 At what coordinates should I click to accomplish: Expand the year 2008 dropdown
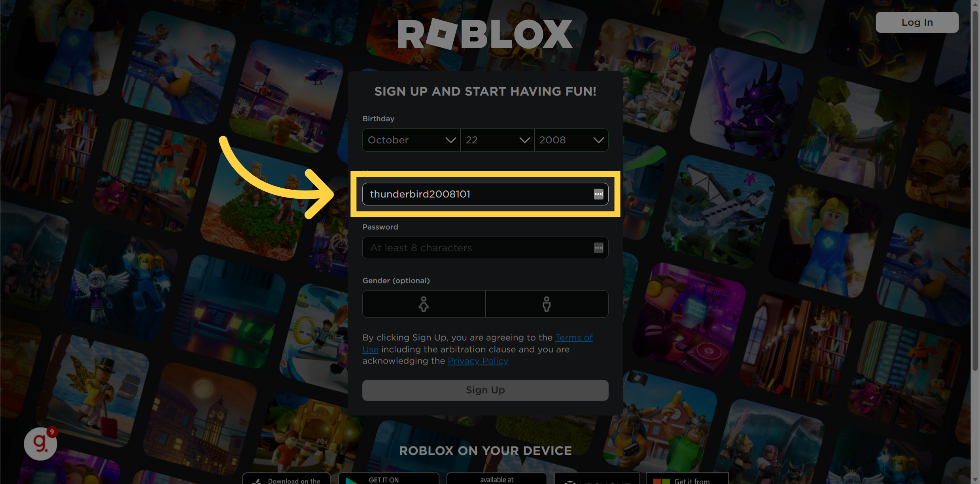click(571, 139)
